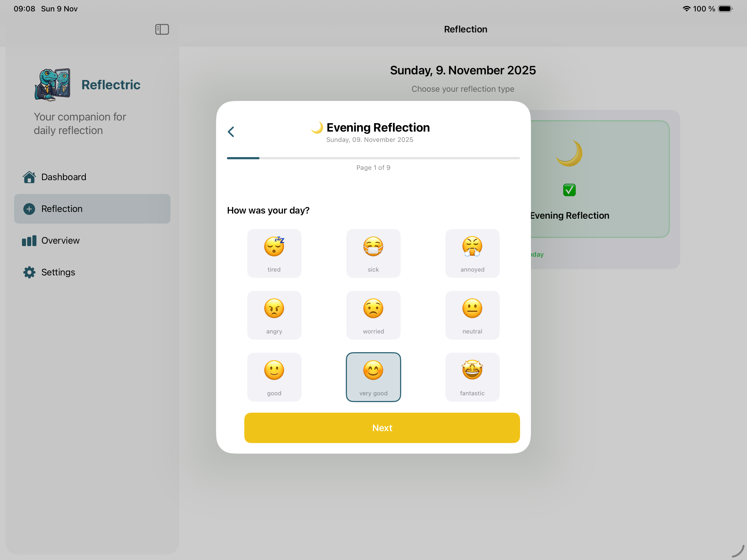Open Settings from the sidebar

[92, 272]
